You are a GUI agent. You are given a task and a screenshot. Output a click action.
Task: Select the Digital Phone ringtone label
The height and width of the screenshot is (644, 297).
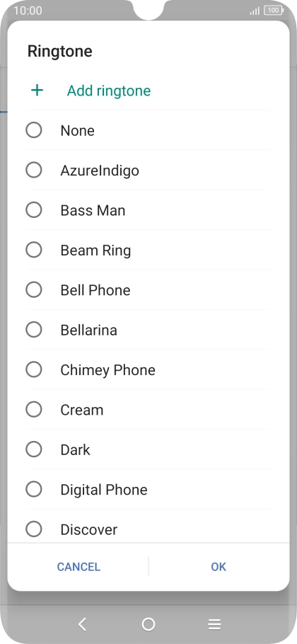pos(104,490)
